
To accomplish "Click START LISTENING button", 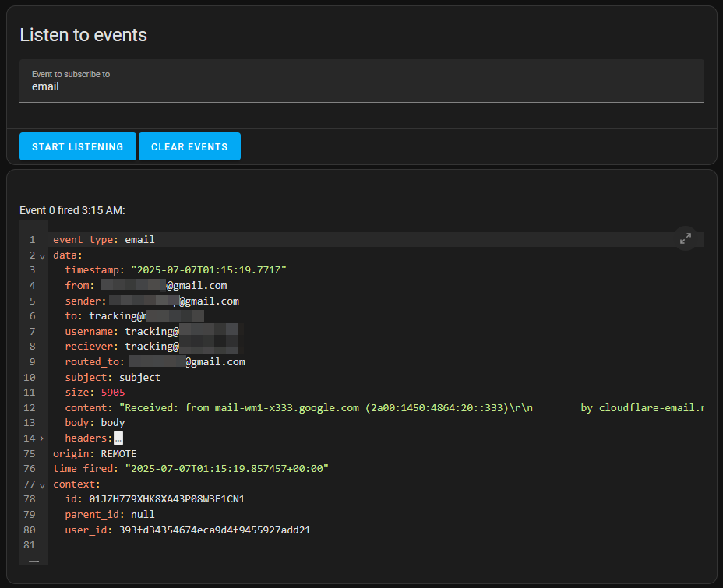I will (78, 146).
